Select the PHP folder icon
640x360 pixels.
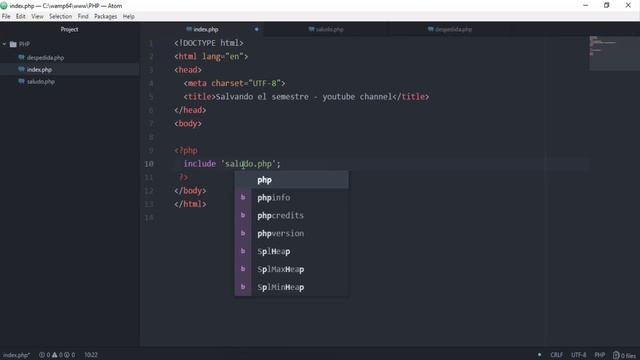[x=13, y=44]
